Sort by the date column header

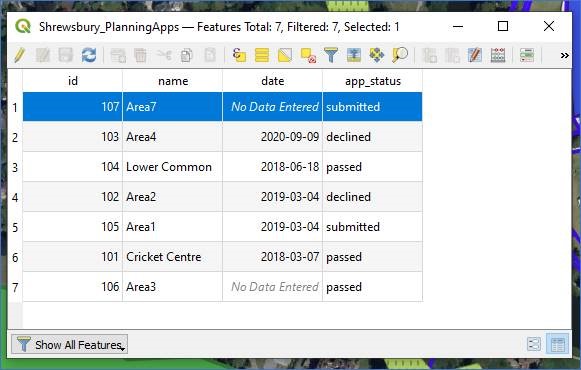tap(273, 81)
